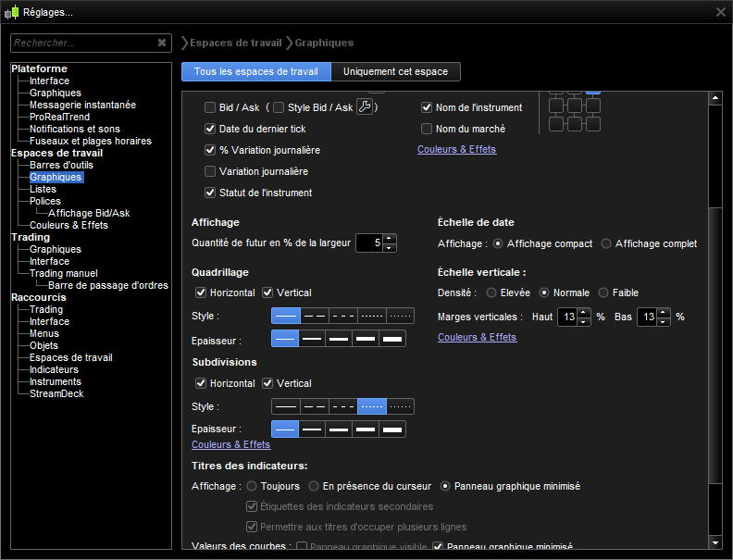The width and height of the screenshot is (733, 560).
Task: Select the solid line Subdivisions style
Action: [x=286, y=406]
